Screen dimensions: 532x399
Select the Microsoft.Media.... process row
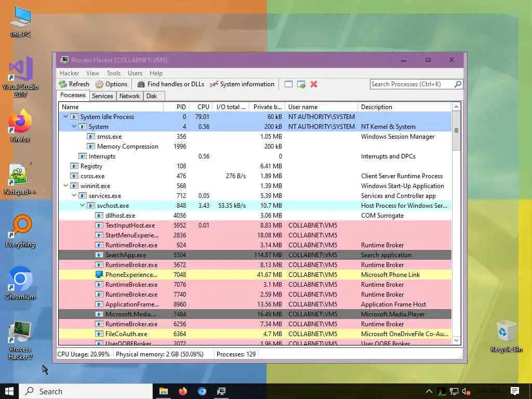point(255,314)
